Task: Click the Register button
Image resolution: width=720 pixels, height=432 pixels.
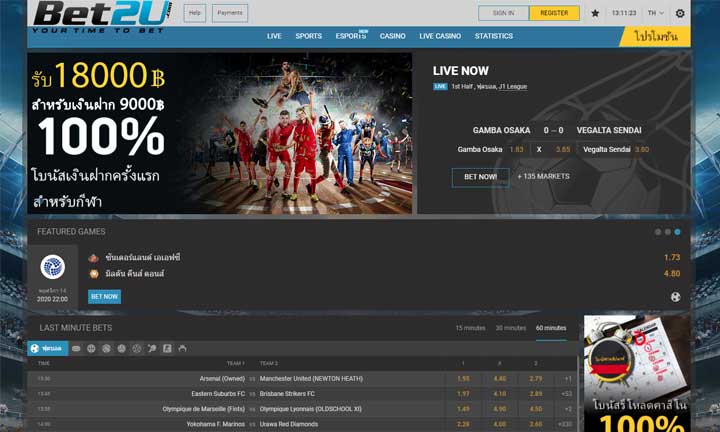Action: [x=554, y=13]
